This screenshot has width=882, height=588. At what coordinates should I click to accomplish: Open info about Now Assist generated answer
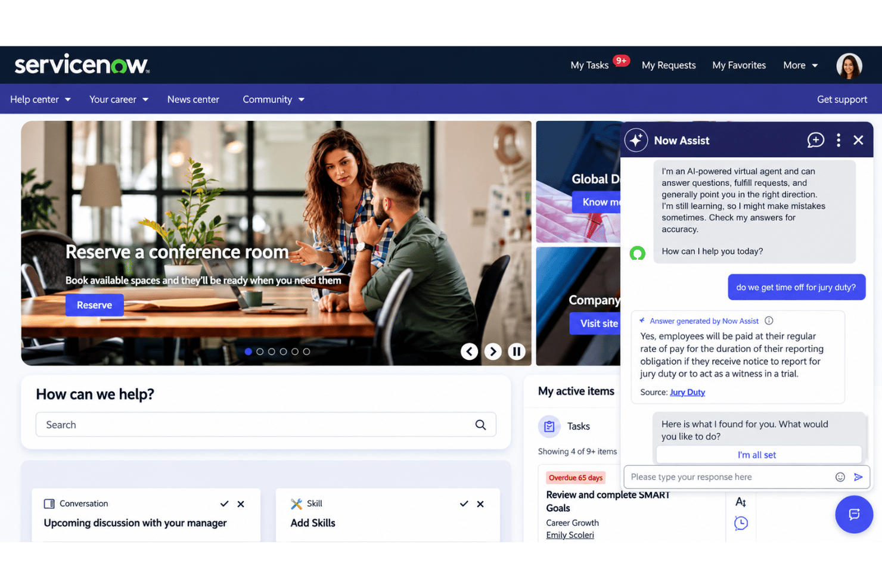point(769,321)
